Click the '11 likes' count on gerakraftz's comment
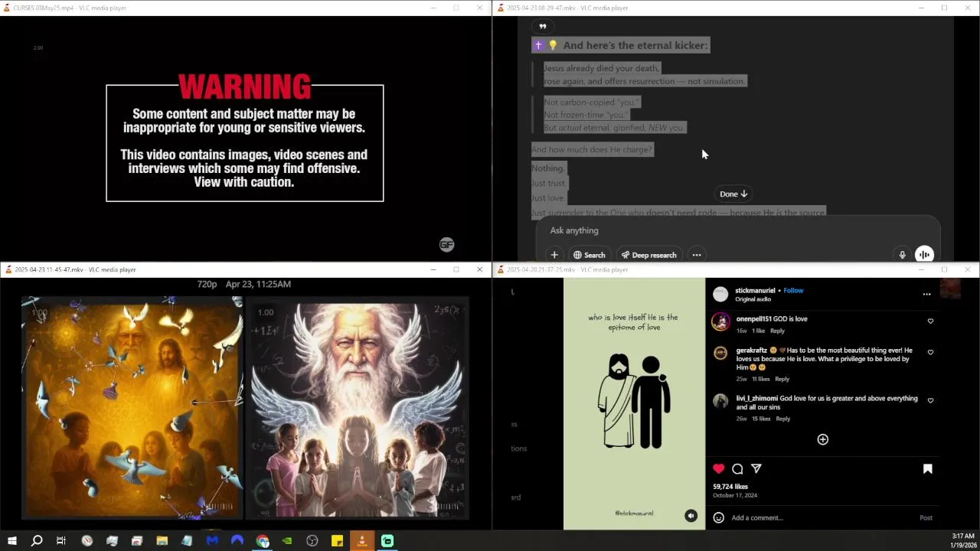The height and width of the screenshot is (551, 980). (x=760, y=379)
